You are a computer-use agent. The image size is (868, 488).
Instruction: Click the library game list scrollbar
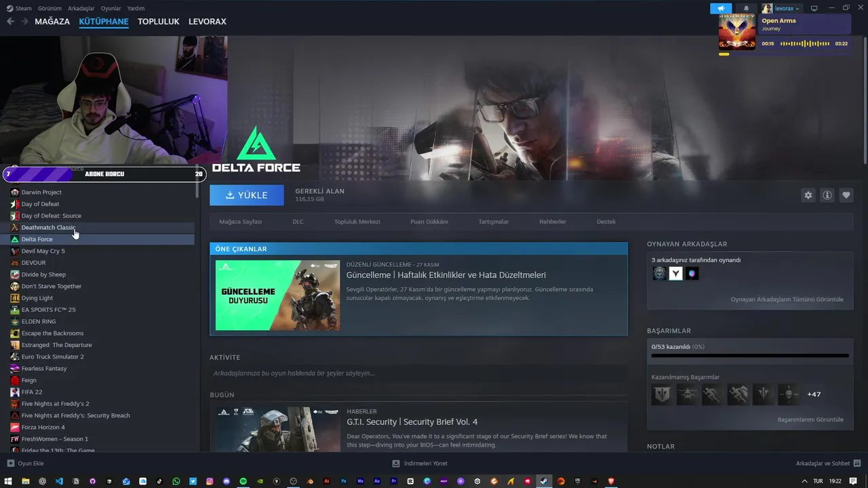tap(197, 183)
